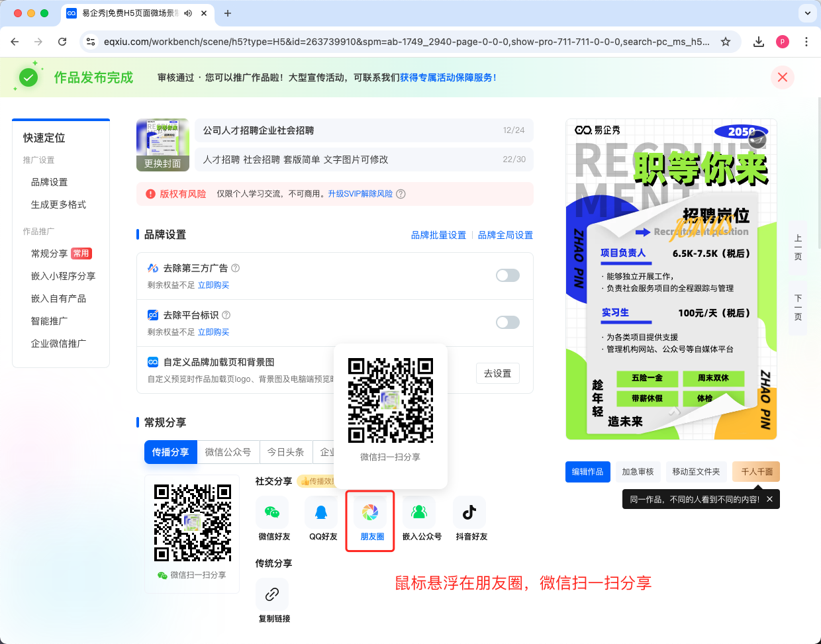Click the 复制链接 chain icon

[x=272, y=594]
